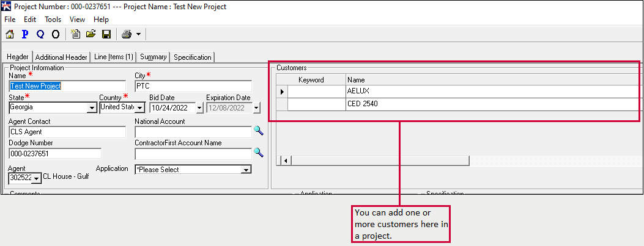Expand the printer options dropdown arrow
The image size is (644, 246).
tap(138, 35)
